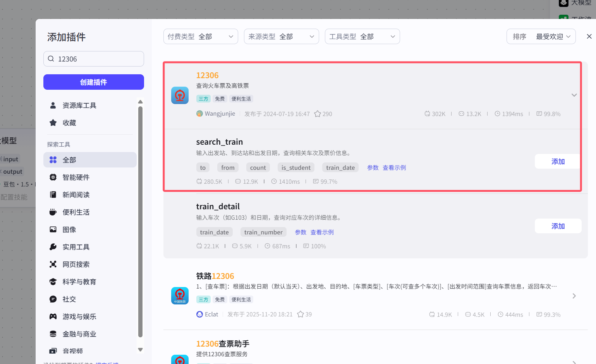Click the 12306 plugin train logo icon
596x364 pixels.
tap(180, 95)
